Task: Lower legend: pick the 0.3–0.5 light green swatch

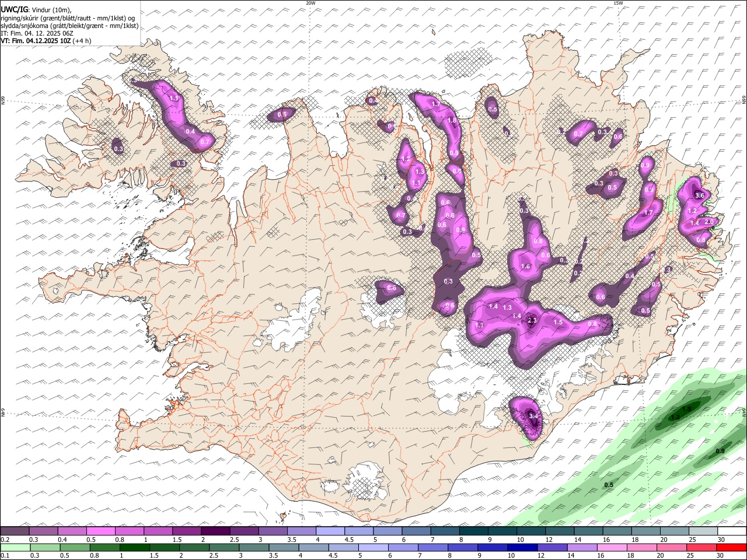Action: [45, 547]
